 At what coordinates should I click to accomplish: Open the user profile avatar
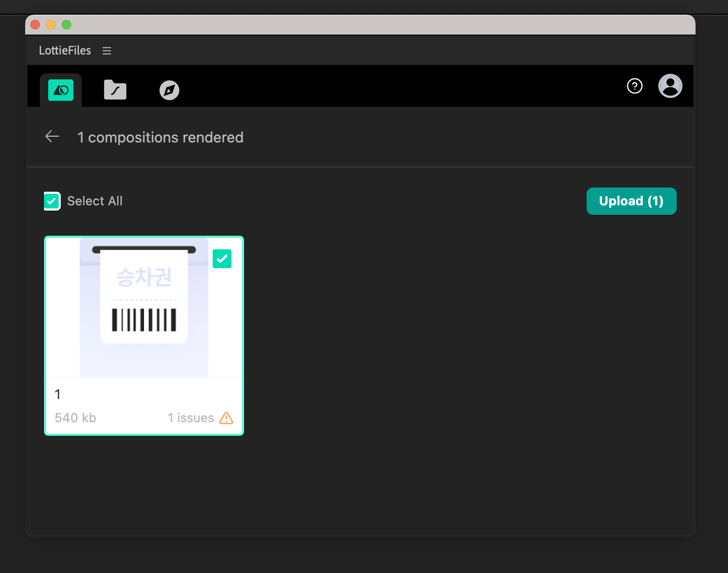click(x=670, y=86)
